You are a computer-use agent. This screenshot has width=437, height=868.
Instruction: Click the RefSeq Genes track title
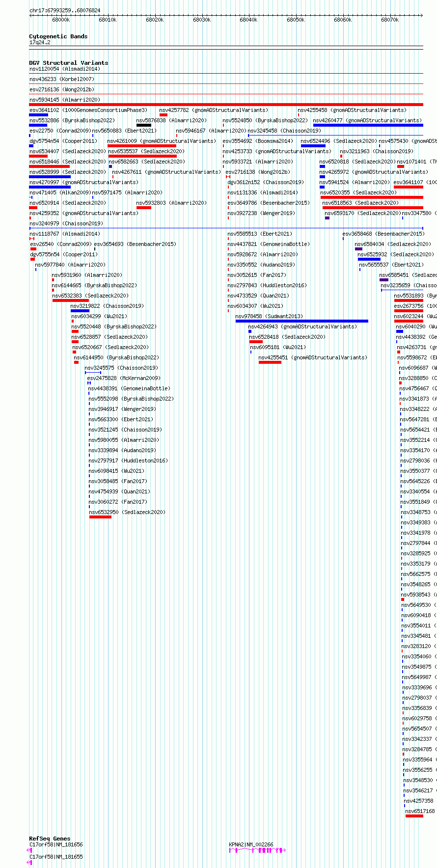tap(50, 839)
